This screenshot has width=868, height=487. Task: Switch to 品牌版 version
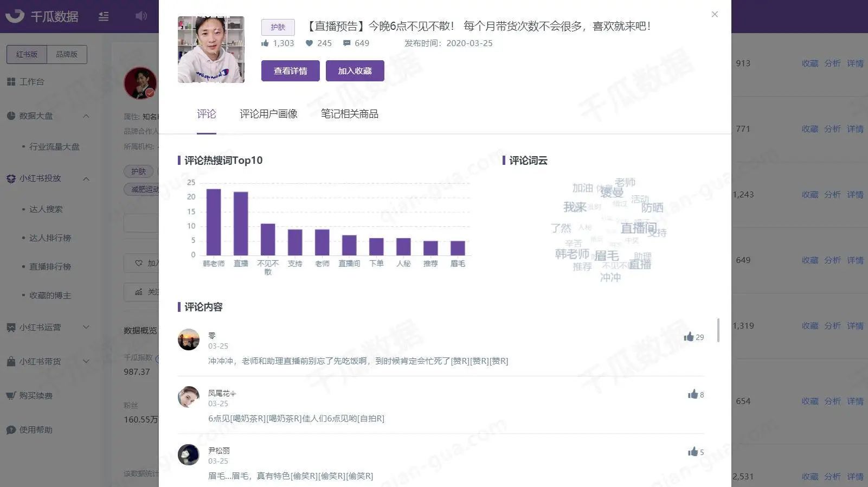pyautogui.click(x=67, y=54)
